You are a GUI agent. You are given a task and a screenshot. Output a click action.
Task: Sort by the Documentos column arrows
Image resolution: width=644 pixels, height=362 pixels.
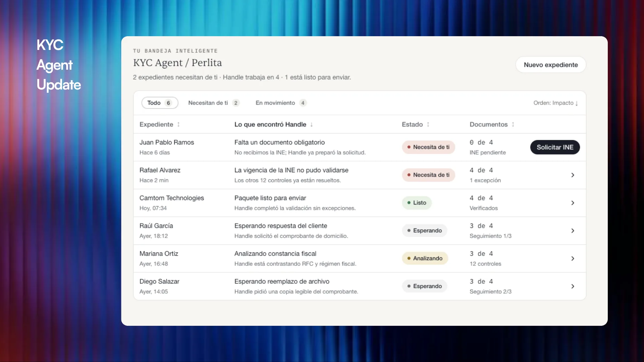pyautogui.click(x=513, y=124)
